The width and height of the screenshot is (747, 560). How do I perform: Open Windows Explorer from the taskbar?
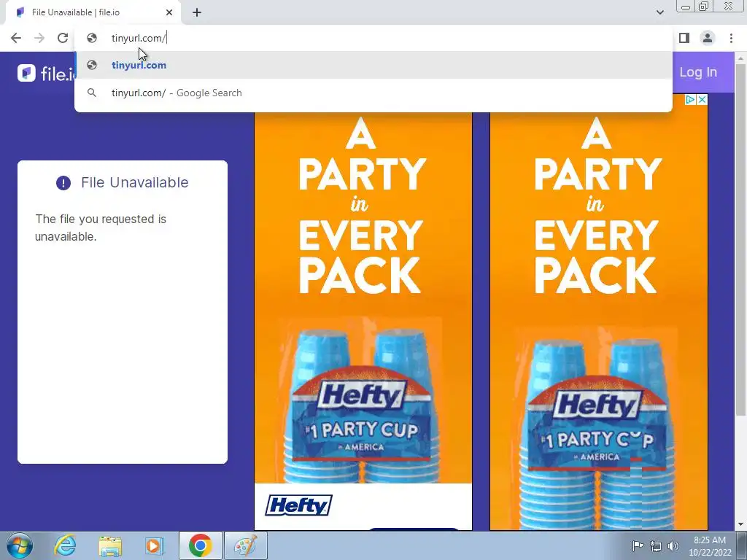(x=110, y=545)
